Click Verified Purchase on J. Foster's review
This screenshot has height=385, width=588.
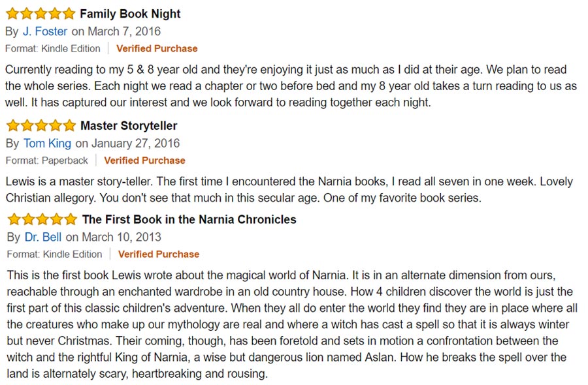157,49
